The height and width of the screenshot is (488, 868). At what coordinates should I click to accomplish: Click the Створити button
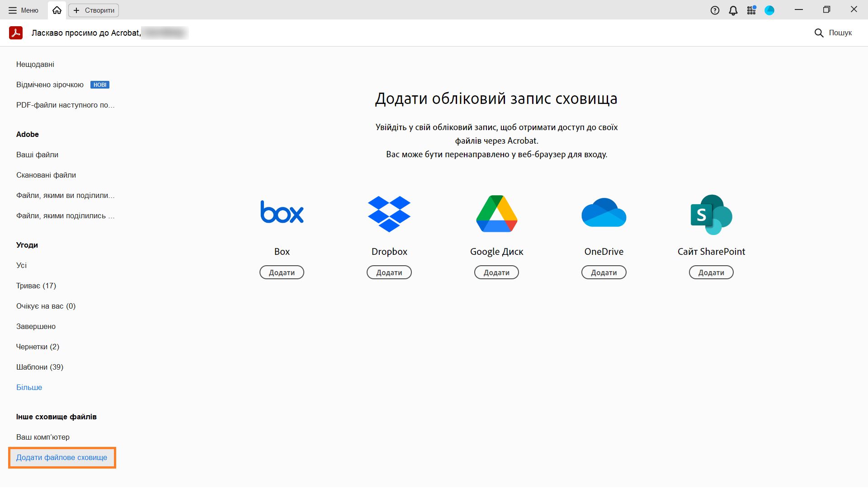pos(94,10)
